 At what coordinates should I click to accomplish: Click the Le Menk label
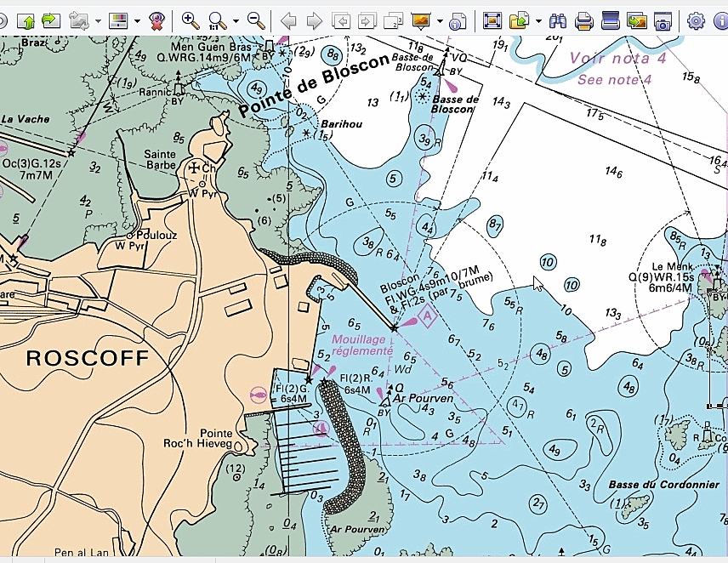[673, 266]
